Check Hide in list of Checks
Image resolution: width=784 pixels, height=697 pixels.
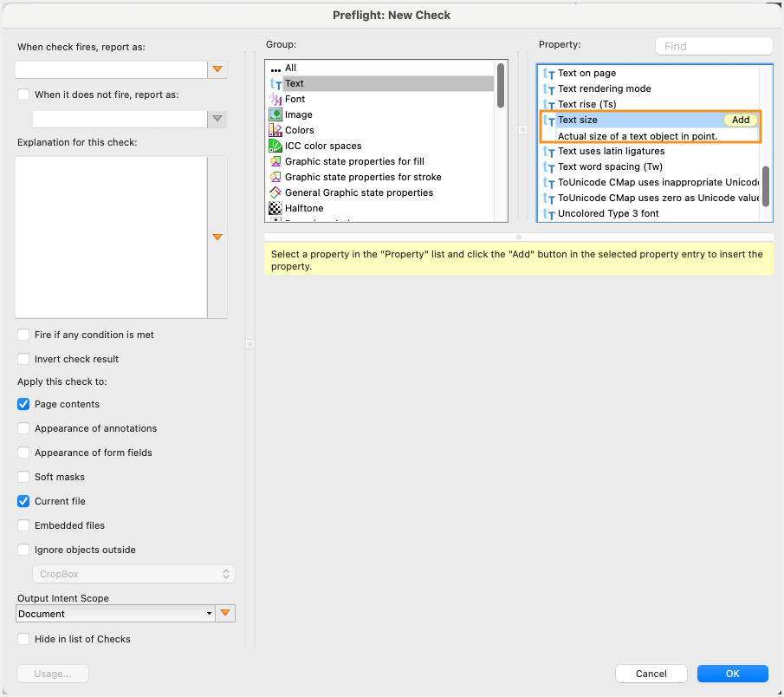pyautogui.click(x=23, y=639)
